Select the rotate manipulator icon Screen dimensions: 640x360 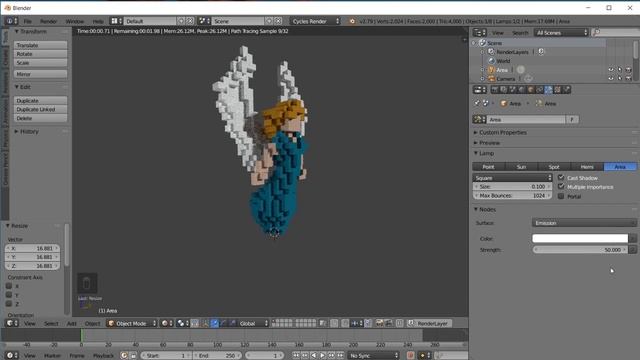tap(223, 323)
